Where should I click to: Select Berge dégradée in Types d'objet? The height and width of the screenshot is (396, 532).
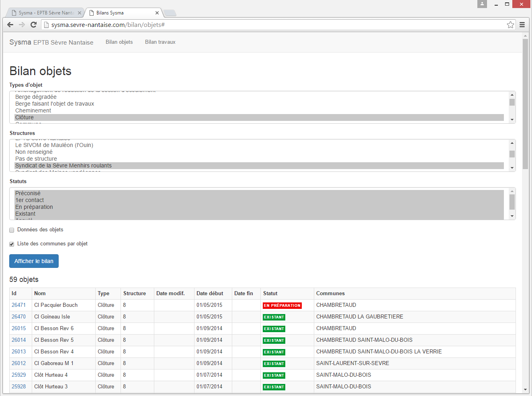[259, 97]
